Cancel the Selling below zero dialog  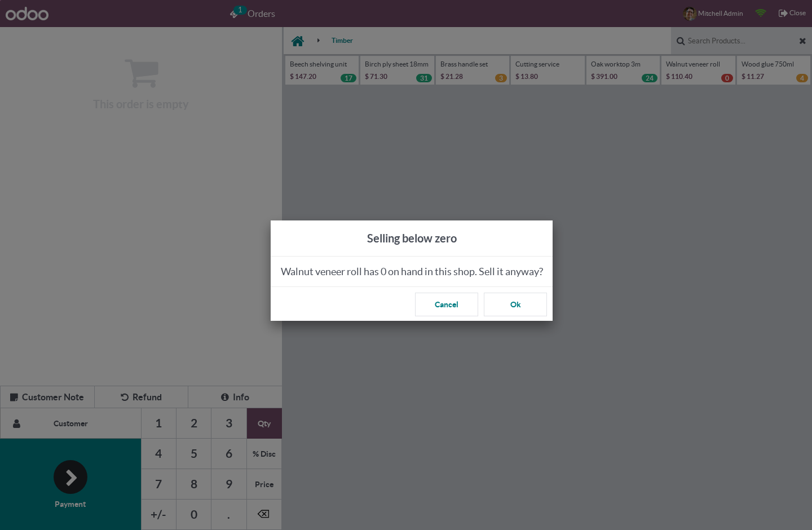coord(446,304)
